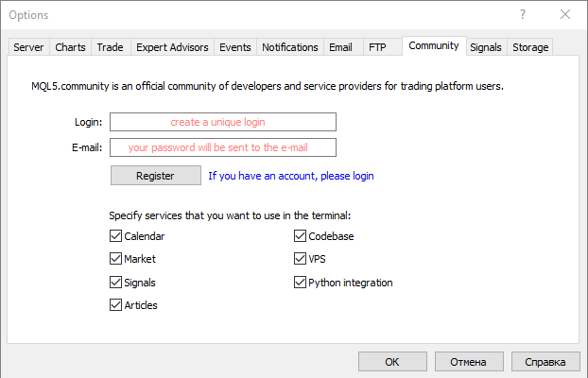Toggle the Market checkbox

pyautogui.click(x=116, y=259)
